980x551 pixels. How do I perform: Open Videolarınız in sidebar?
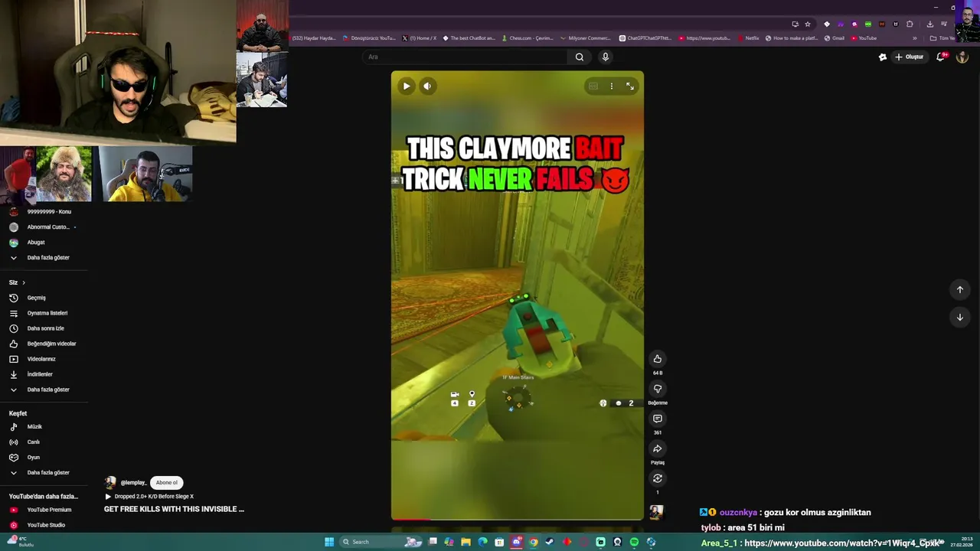[41, 359]
